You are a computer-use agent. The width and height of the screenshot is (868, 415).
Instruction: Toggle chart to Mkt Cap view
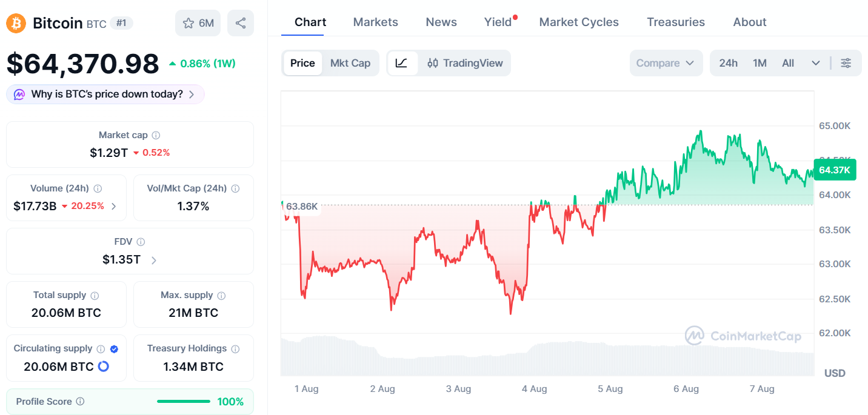point(350,63)
